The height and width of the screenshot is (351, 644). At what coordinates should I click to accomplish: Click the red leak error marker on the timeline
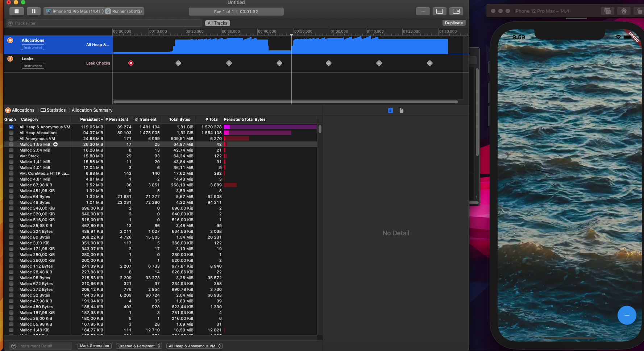pyautogui.click(x=131, y=63)
